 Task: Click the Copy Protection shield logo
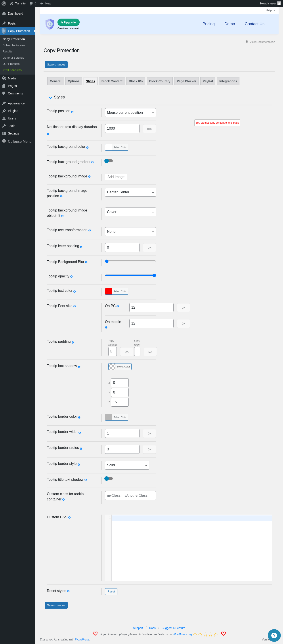pos(50,24)
